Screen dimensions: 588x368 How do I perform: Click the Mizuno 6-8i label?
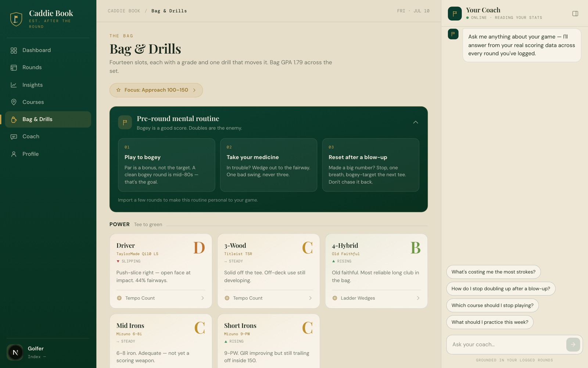129,334
